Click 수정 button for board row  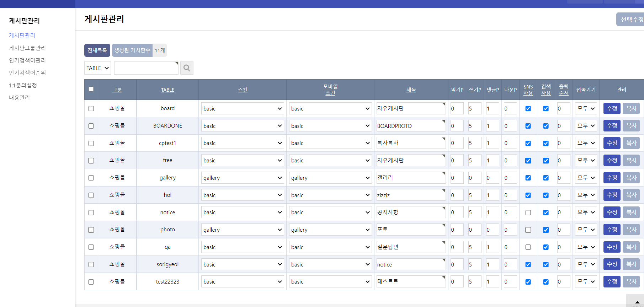coord(612,108)
